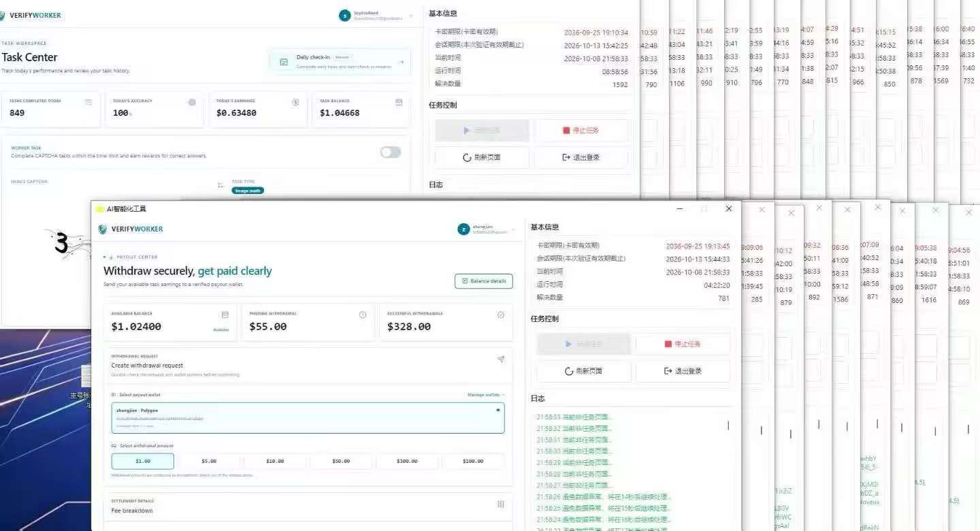Click the Daily check-in calendar icon
This screenshot has width=980, height=531.
tap(284, 62)
